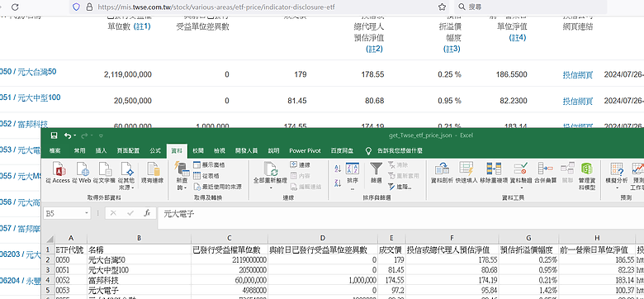Select column C header in Excel
The image size is (644, 299).
coord(230,238)
